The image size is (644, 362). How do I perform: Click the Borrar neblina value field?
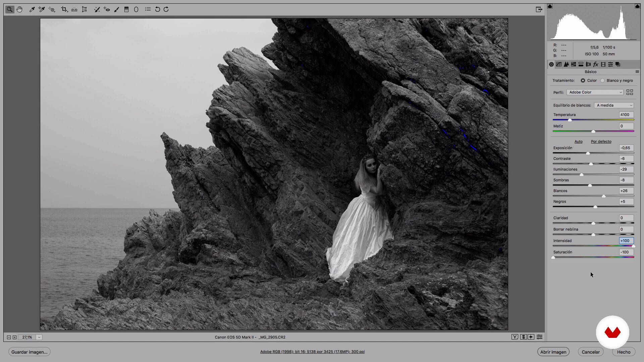click(x=626, y=229)
